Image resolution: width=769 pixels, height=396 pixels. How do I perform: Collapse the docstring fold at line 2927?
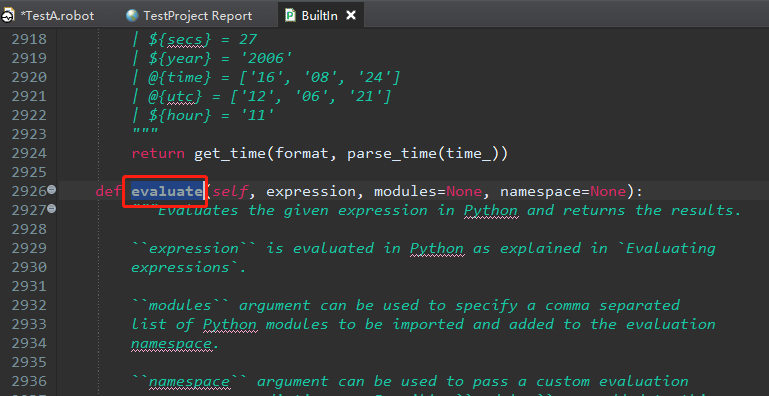coord(51,209)
